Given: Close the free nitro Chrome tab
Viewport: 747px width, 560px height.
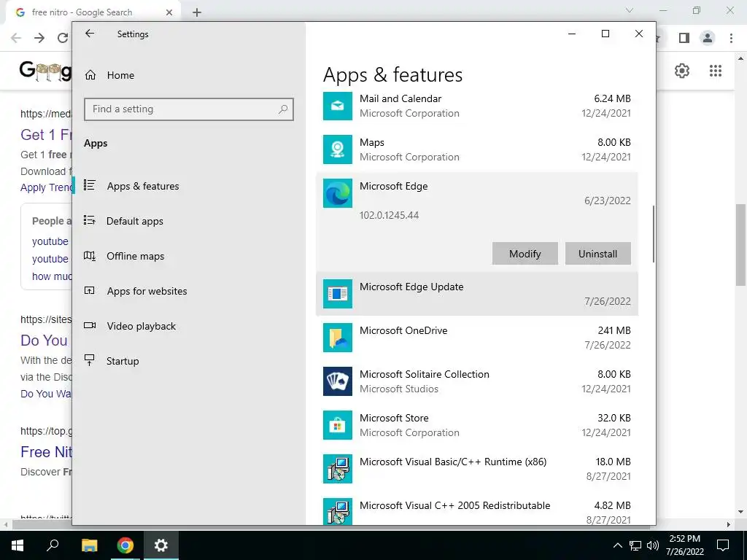Looking at the screenshot, I should [169, 12].
